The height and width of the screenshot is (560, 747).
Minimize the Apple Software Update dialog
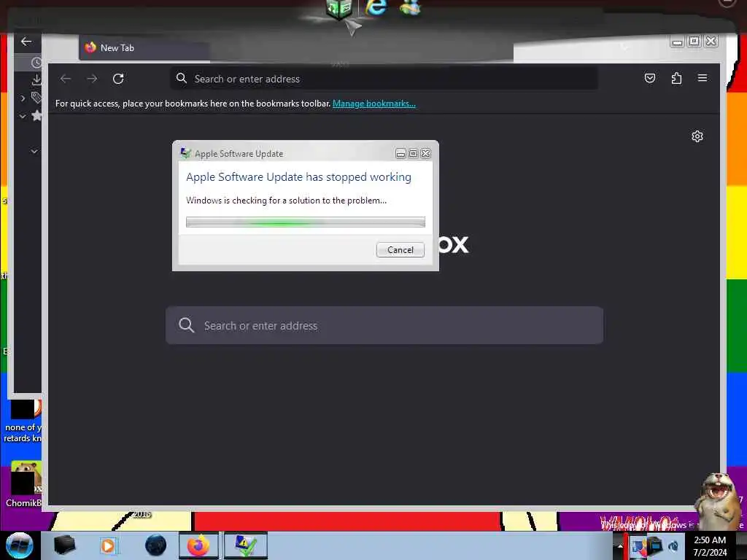(x=400, y=153)
